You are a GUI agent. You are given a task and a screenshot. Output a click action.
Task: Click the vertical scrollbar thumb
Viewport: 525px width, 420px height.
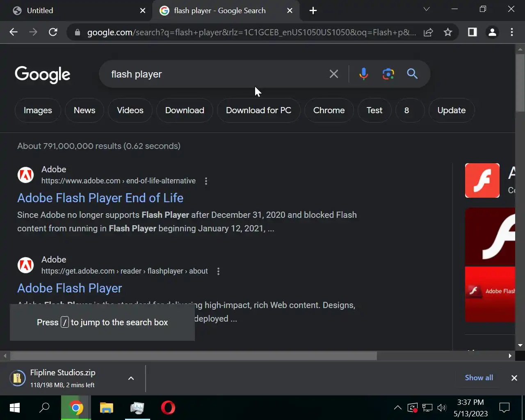tap(520, 82)
